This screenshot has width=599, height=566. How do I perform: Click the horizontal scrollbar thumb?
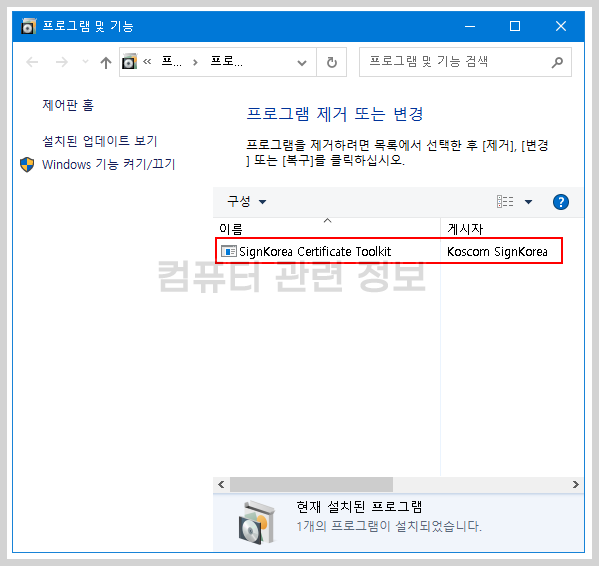[311, 485]
